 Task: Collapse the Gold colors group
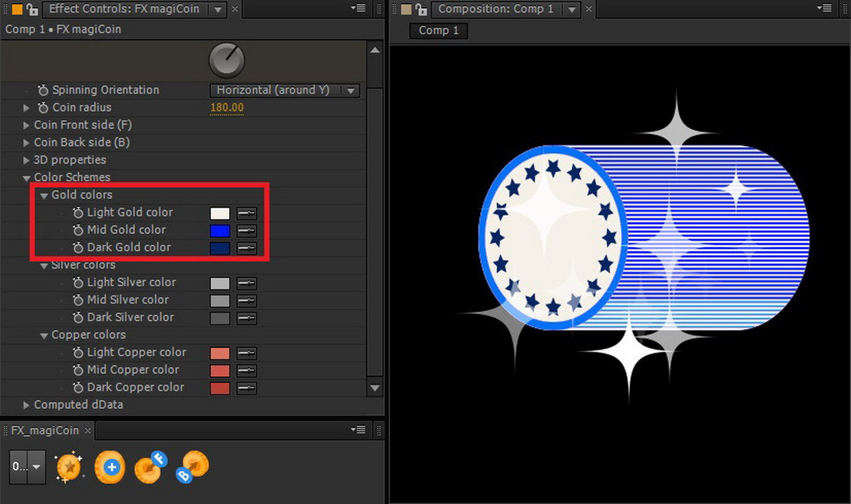pyautogui.click(x=44, y=195)
